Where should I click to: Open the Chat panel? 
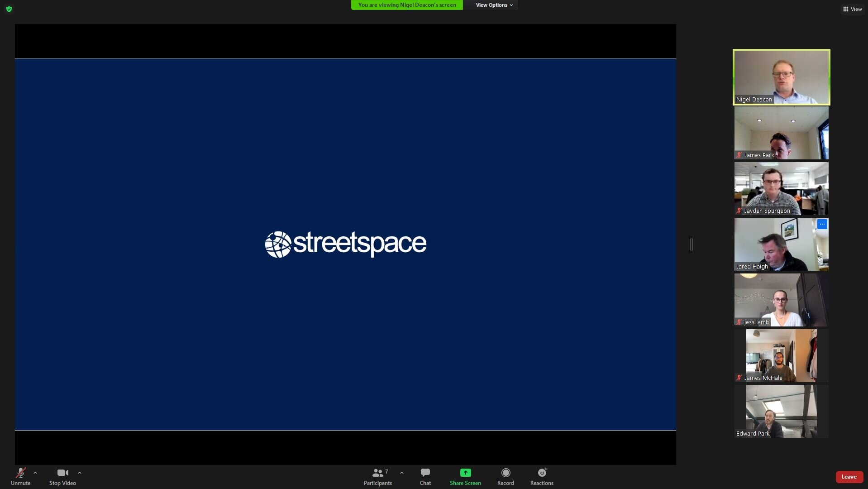pos(425,477)
